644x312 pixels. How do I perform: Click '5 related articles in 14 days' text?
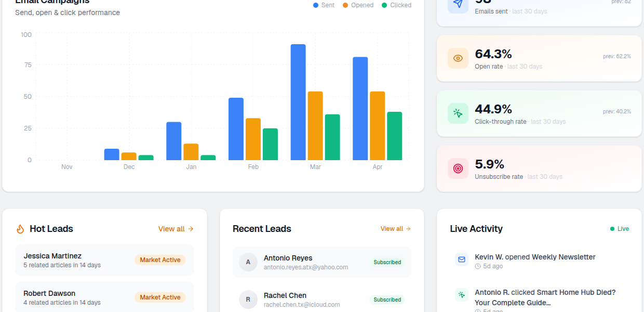click(62, 265)
